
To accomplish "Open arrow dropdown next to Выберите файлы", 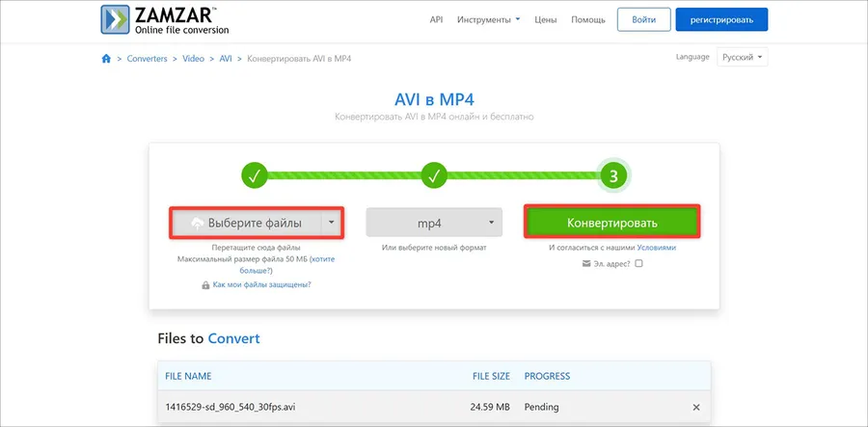I will pyautogui.click(x=331, y=223).
